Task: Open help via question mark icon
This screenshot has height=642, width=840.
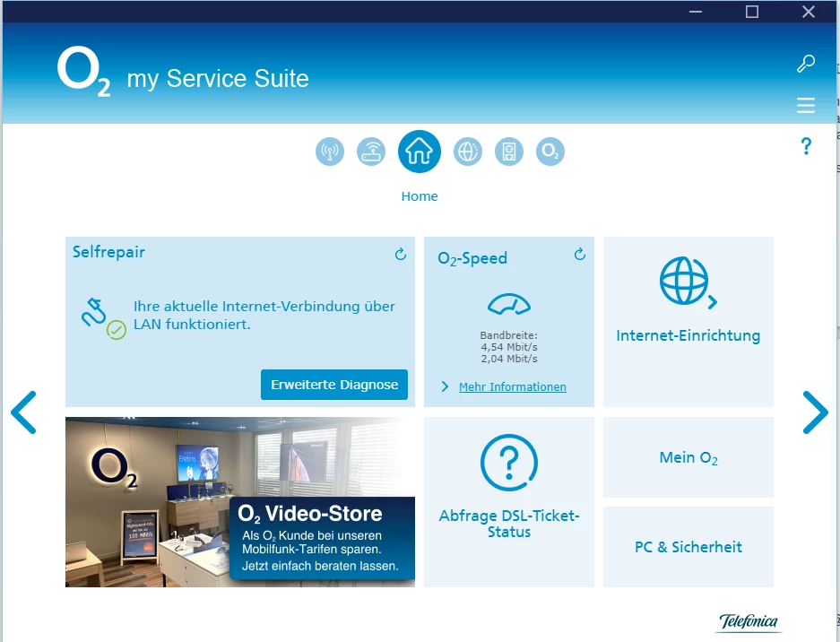Action: pos(806,146)
